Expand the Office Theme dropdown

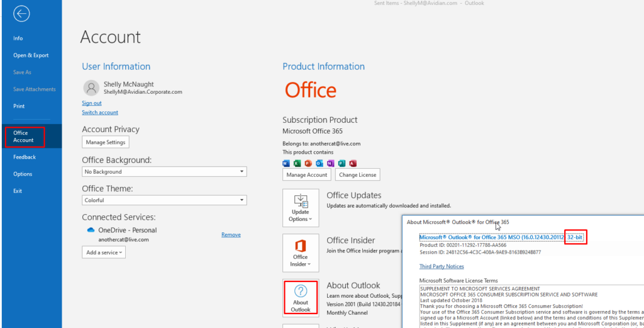click(x=164, y=200)
